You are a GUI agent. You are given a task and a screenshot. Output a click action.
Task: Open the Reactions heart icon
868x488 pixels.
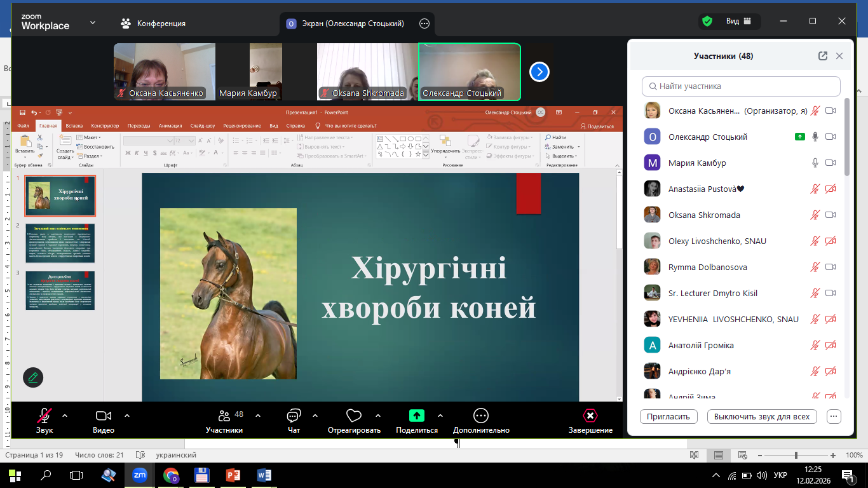pyautogui.click(x=354, y=416)
